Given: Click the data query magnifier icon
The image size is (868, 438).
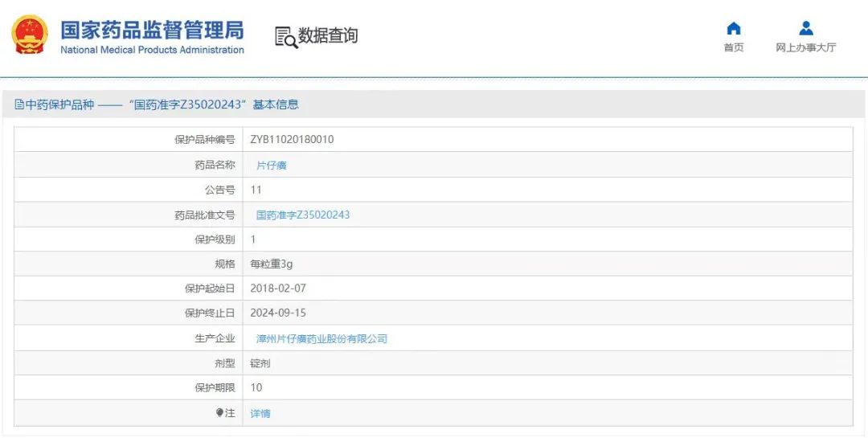Looking at the screenshot, I should pos(286,37).
